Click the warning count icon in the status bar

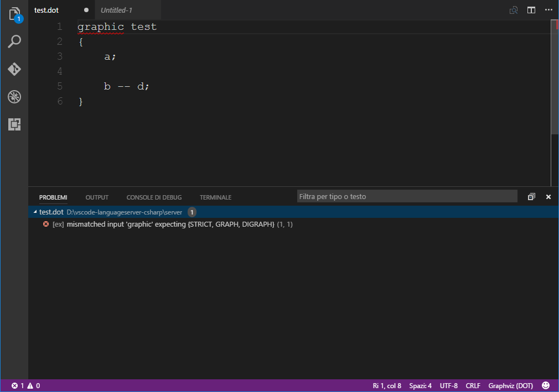30,385
